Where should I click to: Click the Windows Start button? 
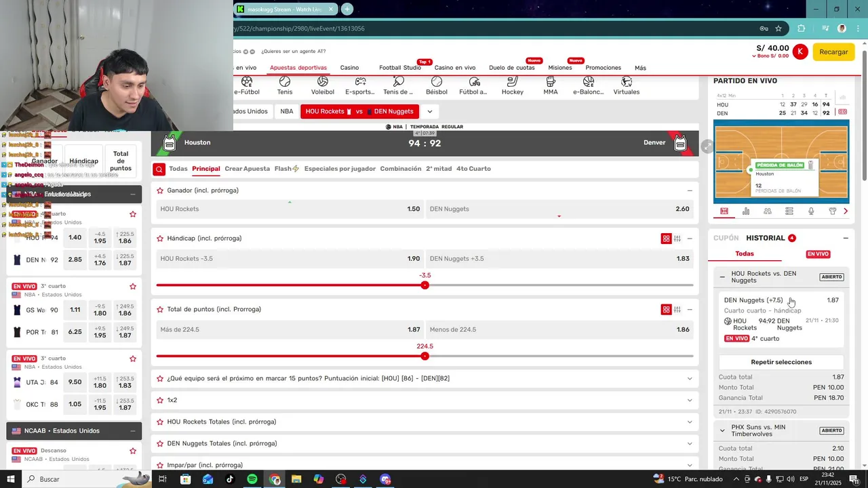point(11,479)
